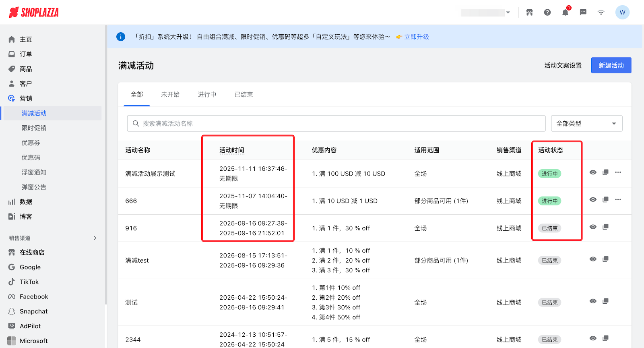Open more options for activity 666
Viewport: 644px width, 348px height.
[x=618, y=200]
